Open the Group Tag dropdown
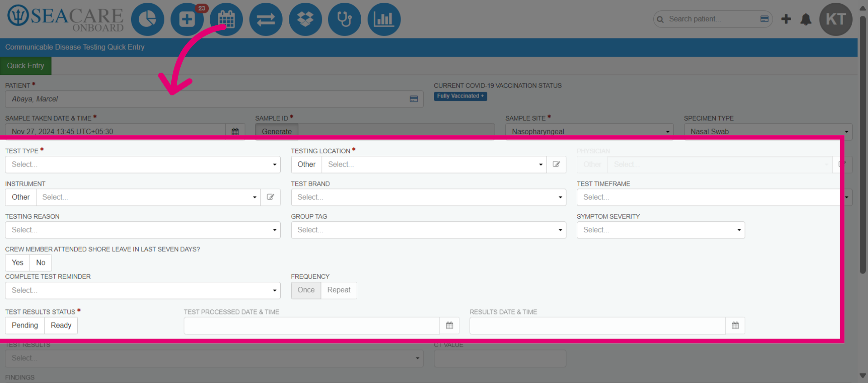The width and height of the screenshot is (868, 383). pos(429,230)
